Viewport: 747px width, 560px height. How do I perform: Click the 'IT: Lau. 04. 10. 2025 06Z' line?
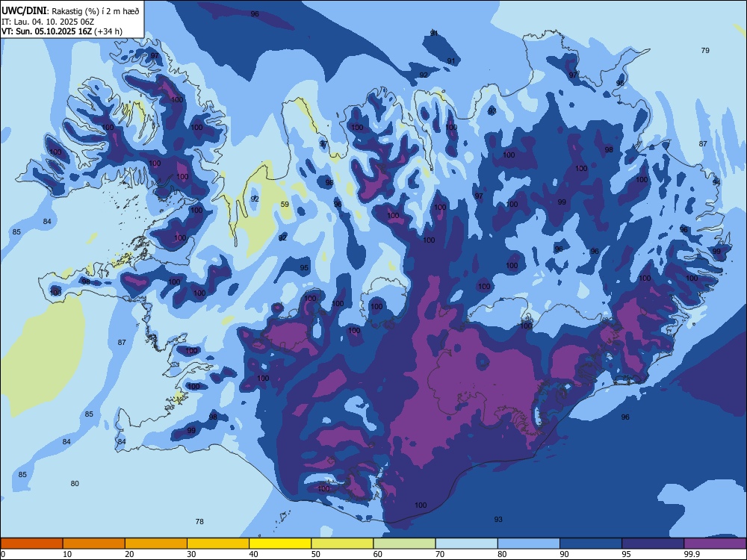point(48,22)
